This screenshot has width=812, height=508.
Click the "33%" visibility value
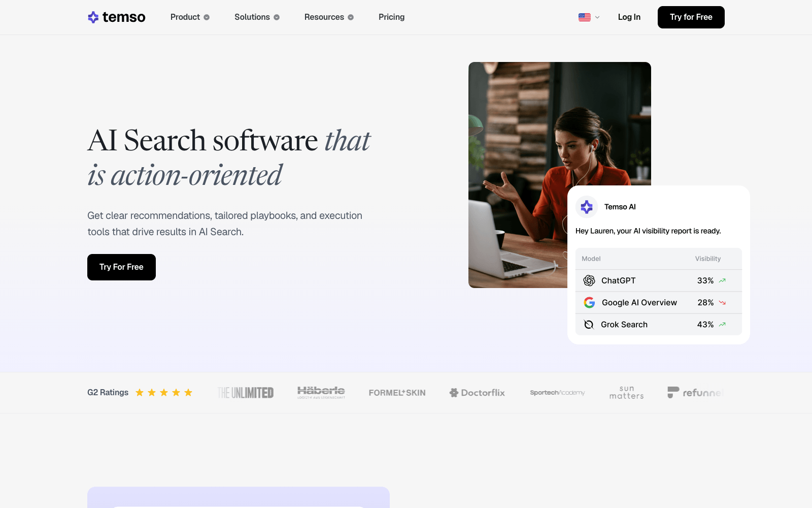pyautogui.click(x=705, y=280)
